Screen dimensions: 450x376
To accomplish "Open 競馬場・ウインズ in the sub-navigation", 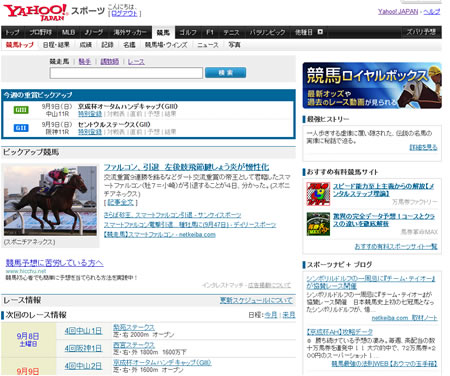I will pyautogui.click(x=166, y=45).
